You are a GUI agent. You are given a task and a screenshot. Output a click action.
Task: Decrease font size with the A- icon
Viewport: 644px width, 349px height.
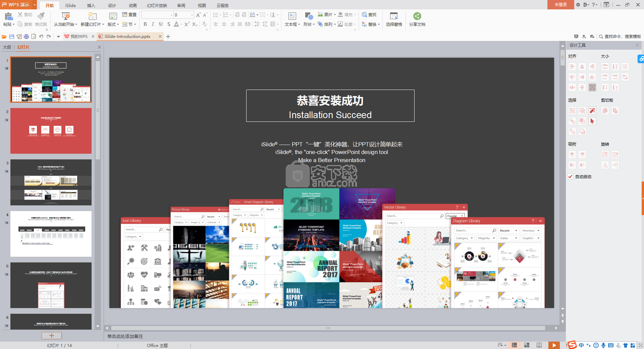point(205,15)
